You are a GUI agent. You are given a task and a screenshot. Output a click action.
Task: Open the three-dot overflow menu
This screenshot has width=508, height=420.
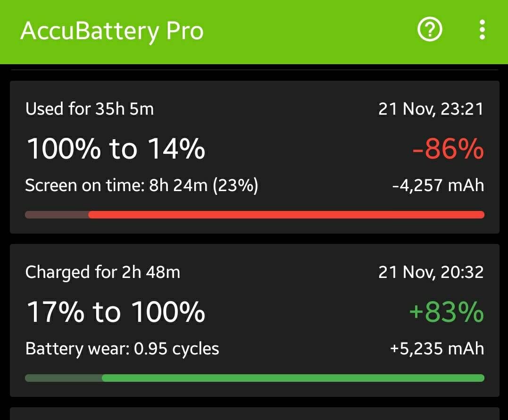pyautogui.click(x=482, y=29)
